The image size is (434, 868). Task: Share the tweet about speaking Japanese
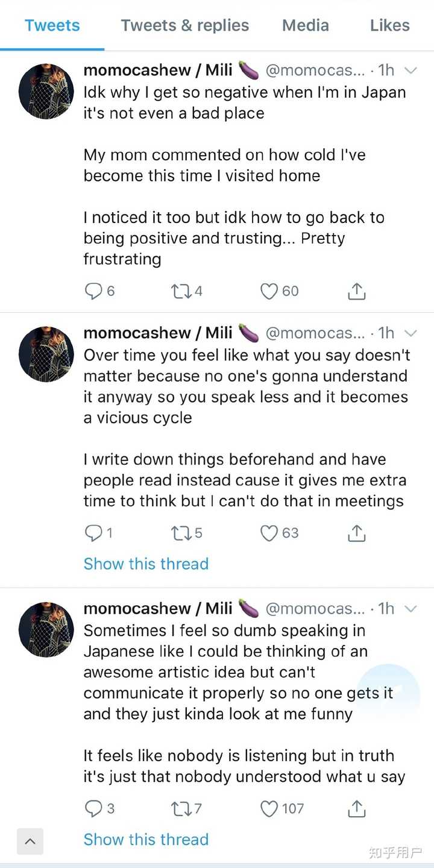(x=357, y=808)
